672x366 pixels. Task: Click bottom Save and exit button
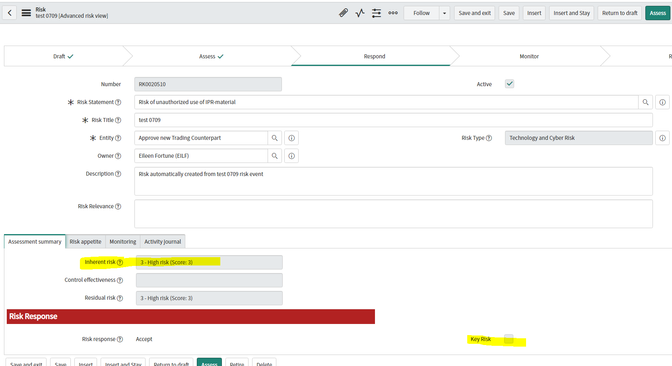tap(26, 363)
